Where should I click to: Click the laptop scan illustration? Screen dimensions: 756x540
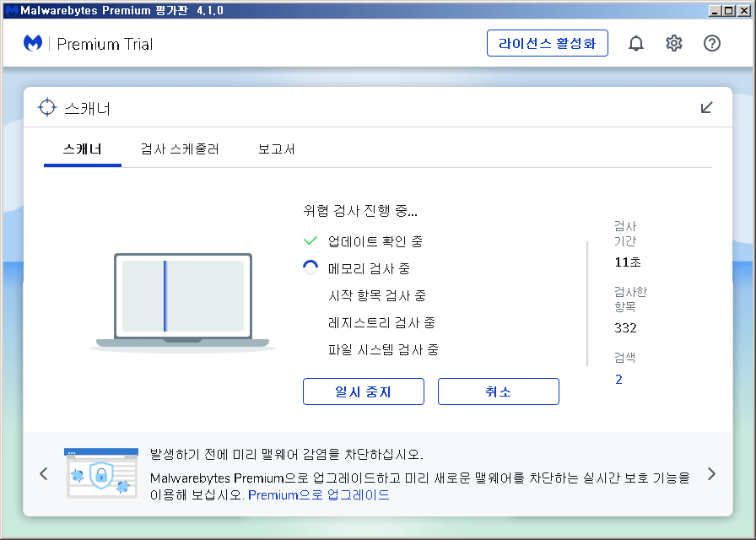(182, 301)
